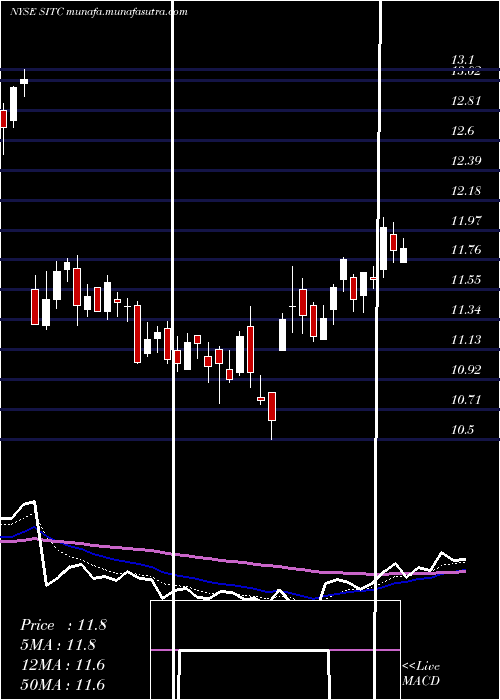Select the 11.34 price axis label
500x700 pixels.
(466, 309)
